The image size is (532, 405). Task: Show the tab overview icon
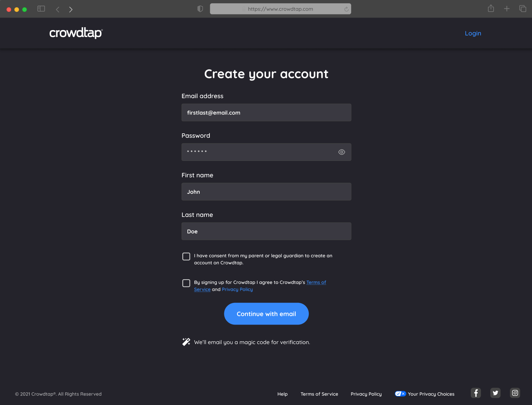coord(523,9)
